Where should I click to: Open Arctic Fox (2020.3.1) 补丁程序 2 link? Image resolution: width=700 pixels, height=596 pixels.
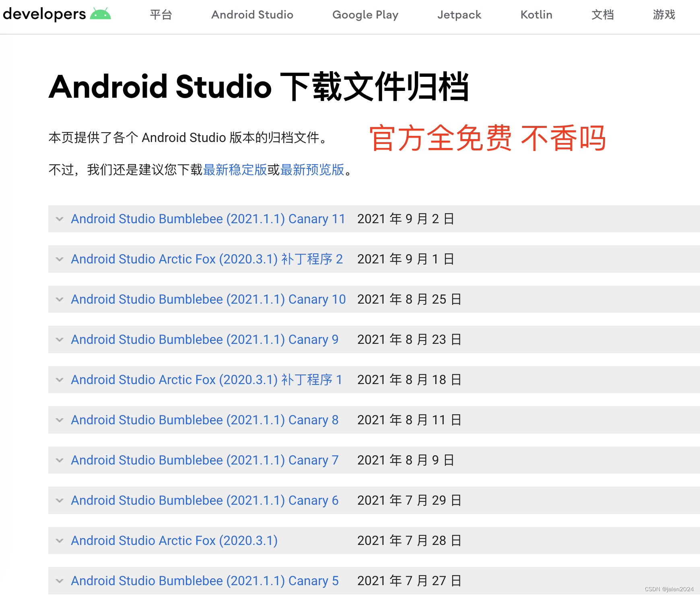[207, 259]
